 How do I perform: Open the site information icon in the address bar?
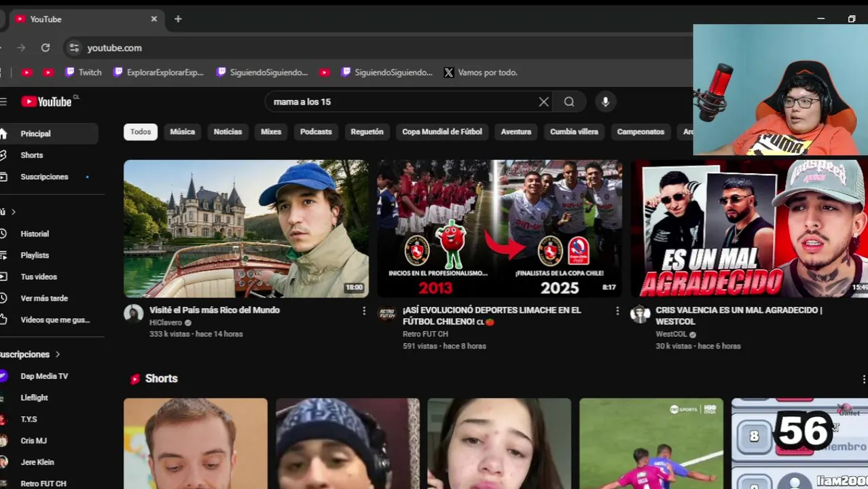74,48
